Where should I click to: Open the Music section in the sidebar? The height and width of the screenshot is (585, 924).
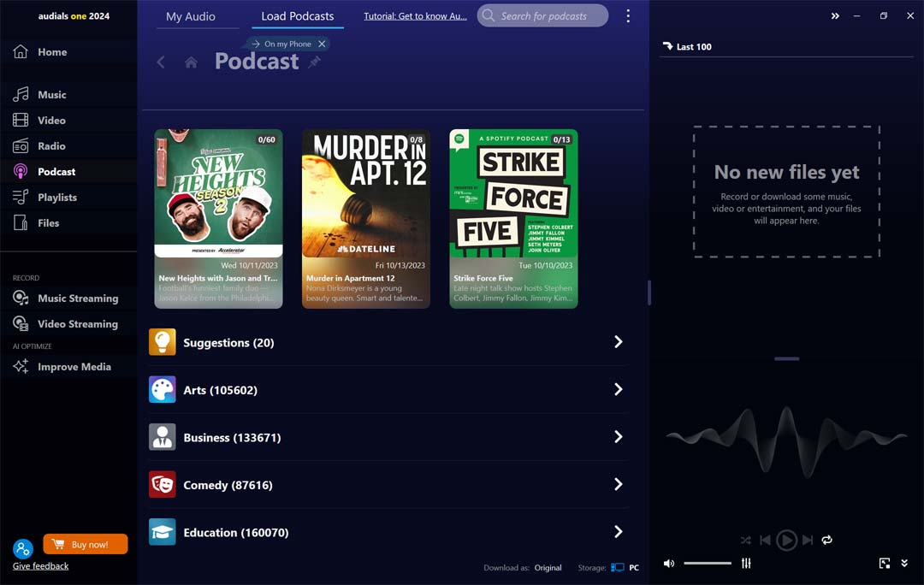55,94
